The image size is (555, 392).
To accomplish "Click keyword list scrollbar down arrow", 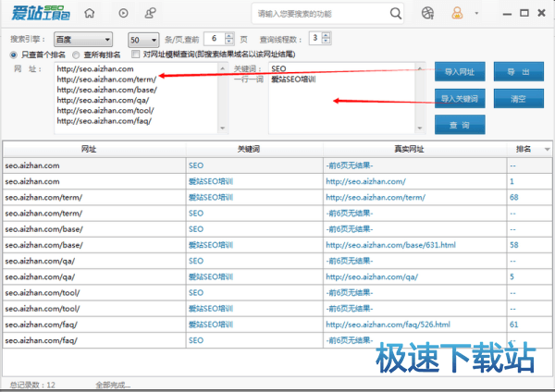I will pos(420,129).
